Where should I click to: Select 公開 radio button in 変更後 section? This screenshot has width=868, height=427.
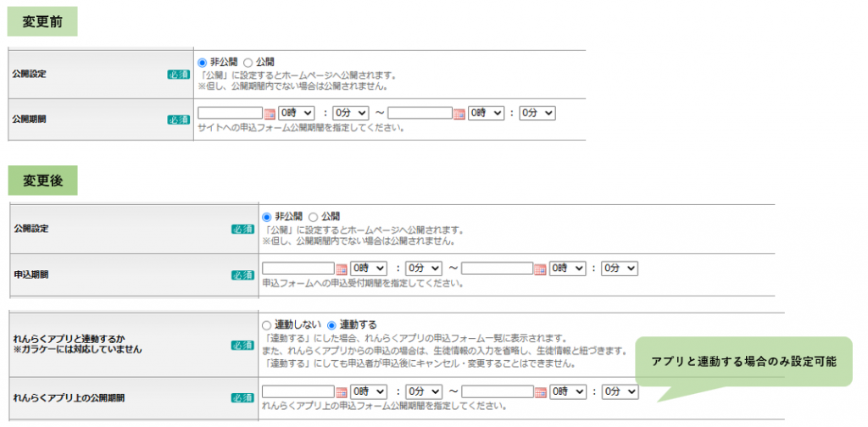pyautogui.click(x=313, y=217)
